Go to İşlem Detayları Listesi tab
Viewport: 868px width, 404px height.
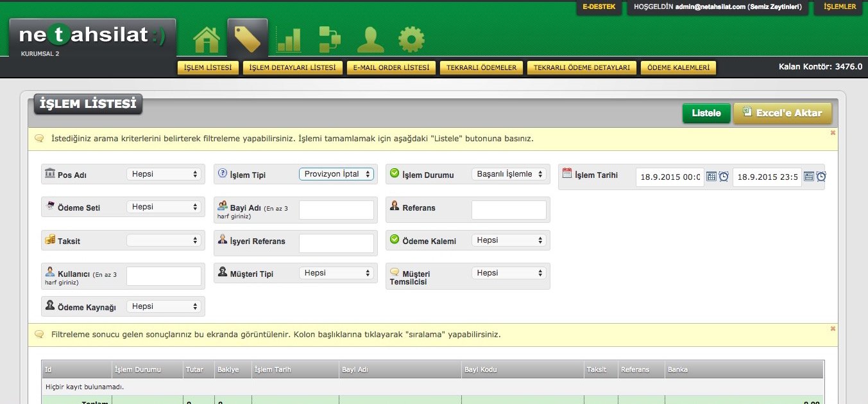click(x=292, y=67)
